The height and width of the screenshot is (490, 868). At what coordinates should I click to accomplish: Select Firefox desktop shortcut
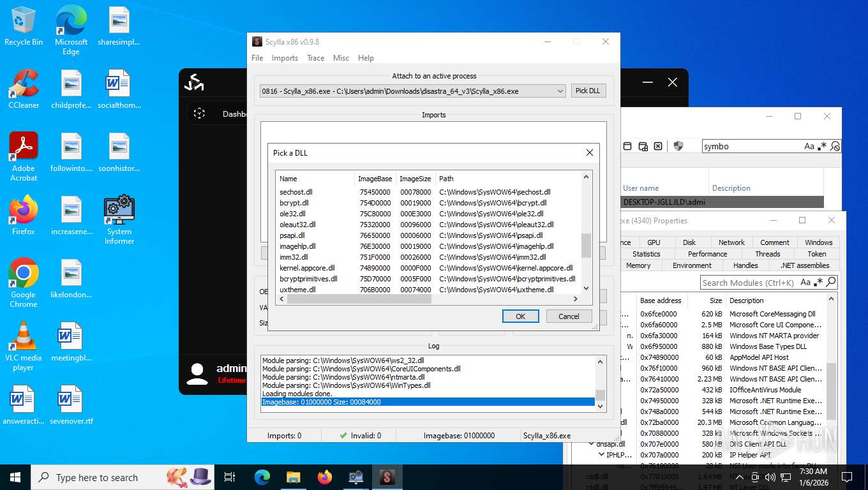point(24,216)
